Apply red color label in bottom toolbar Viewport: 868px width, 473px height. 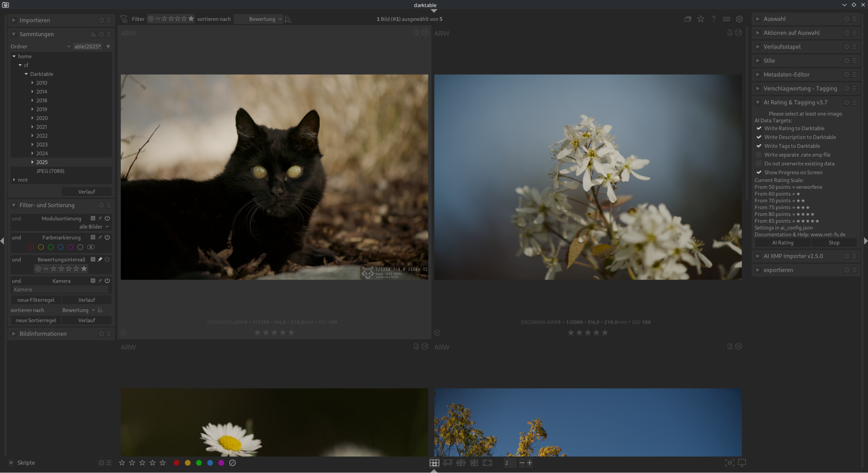(x=177, y=462)
